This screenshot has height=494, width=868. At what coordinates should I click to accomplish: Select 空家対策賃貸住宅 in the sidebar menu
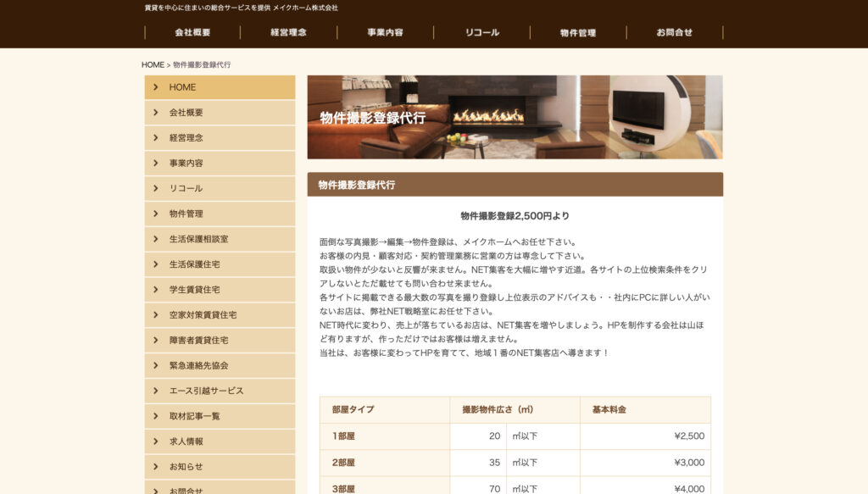coord(203,315)
